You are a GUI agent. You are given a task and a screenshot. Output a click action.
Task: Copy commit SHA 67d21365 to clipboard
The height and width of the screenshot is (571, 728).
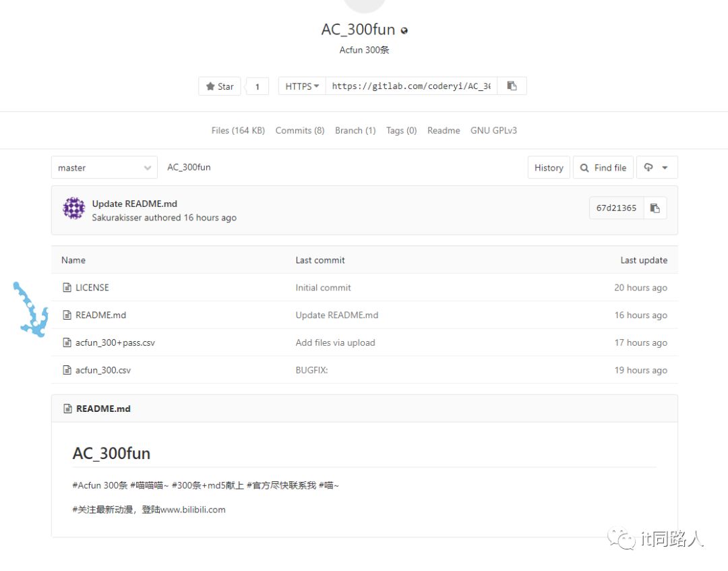655,208
